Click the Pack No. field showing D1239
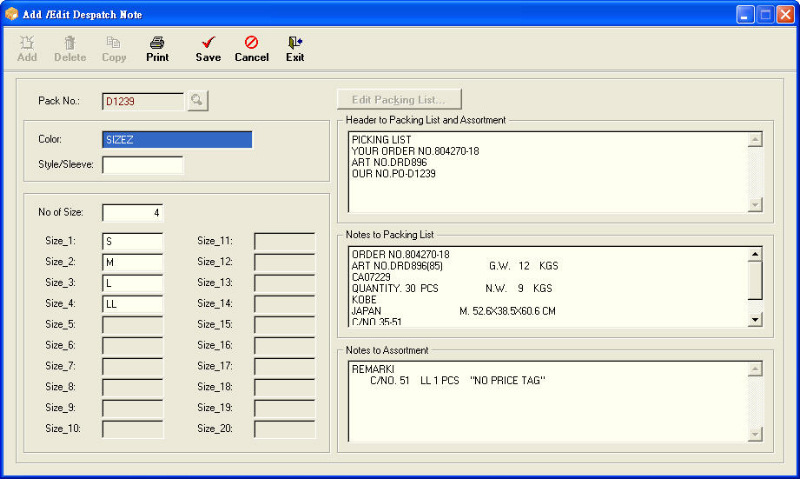800x479 pixels. (143, 101)
